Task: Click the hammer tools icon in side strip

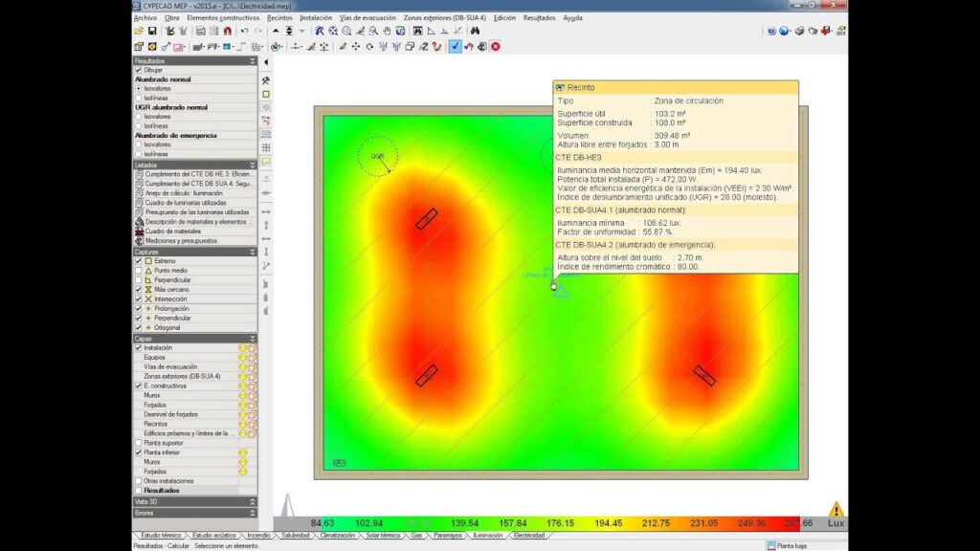Action: (x=266, y=80)
